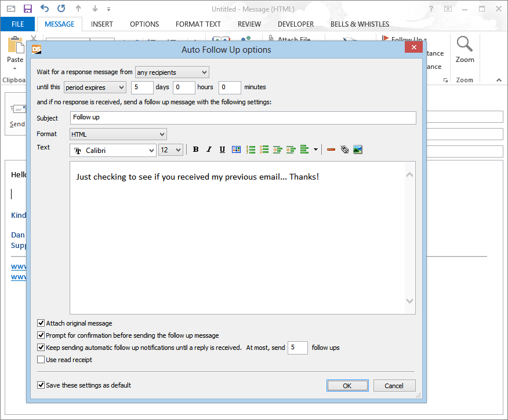Uncheck Attach original message
The height and width of the screenshot is (420, 508).
pyautogui.click(x=41, y=323)
